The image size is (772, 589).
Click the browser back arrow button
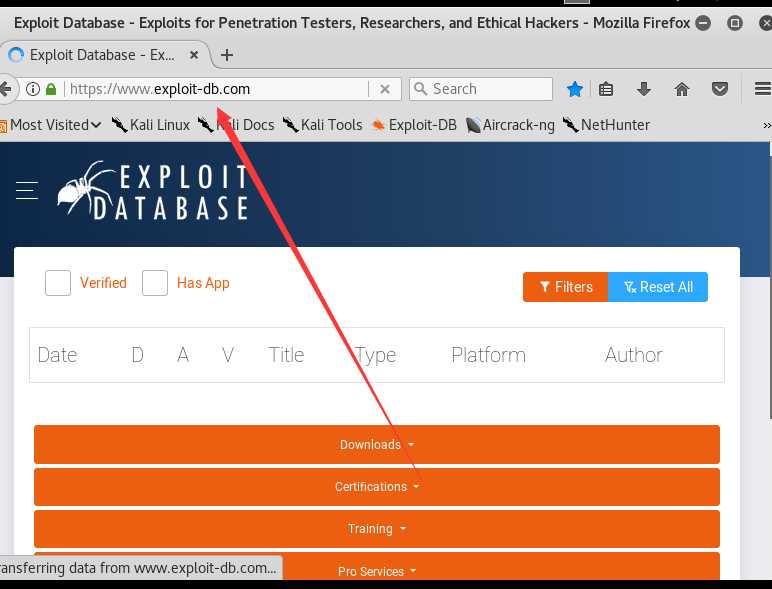click(x=5, y=89)
